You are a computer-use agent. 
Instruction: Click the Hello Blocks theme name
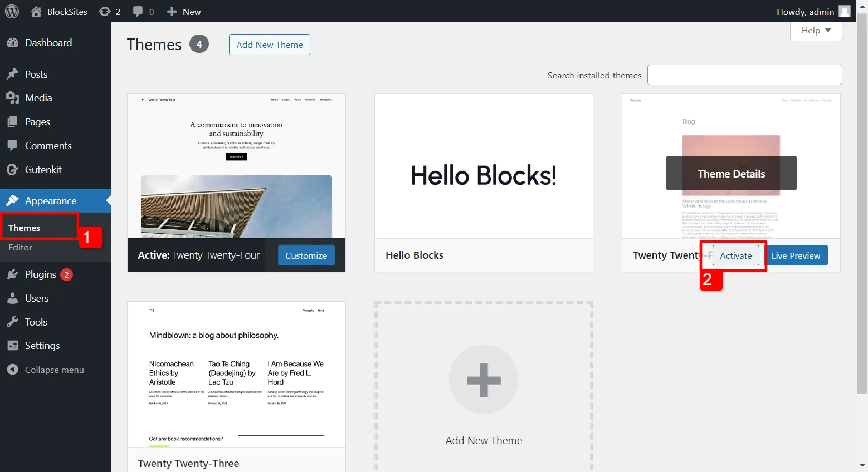[x=415, y=255]
